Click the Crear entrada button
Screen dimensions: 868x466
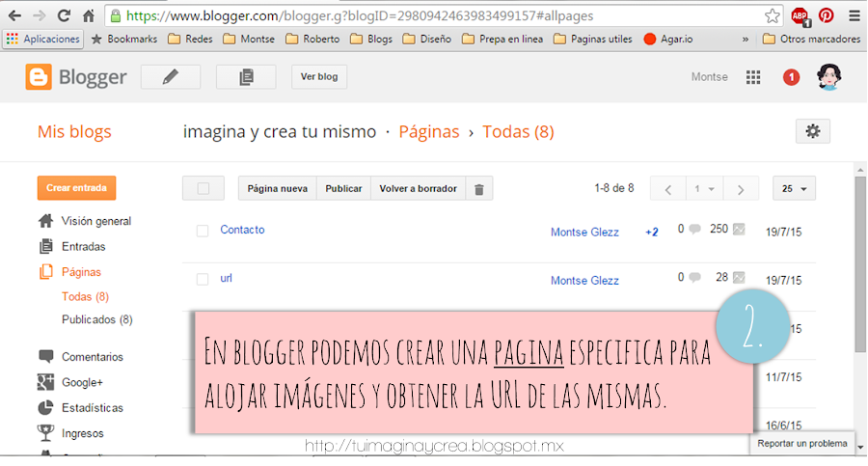[x=76, y=188]
